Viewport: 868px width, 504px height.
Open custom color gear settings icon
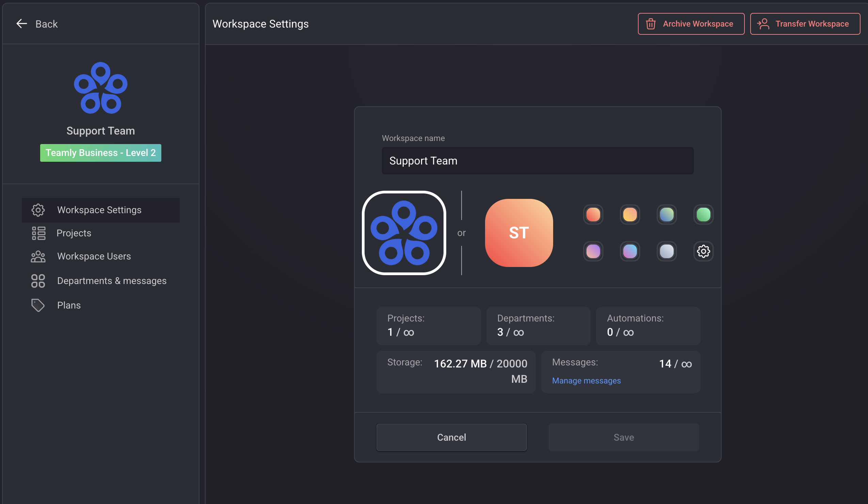[703, 251]
